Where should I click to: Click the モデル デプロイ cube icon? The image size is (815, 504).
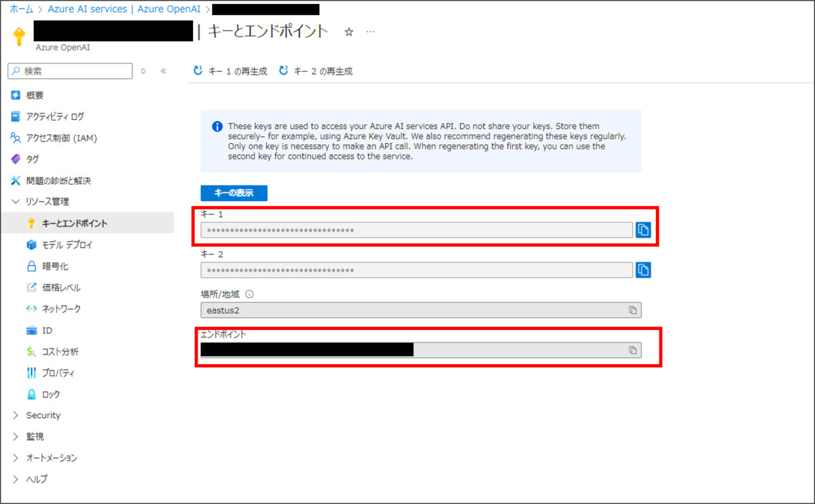point(31,245)
